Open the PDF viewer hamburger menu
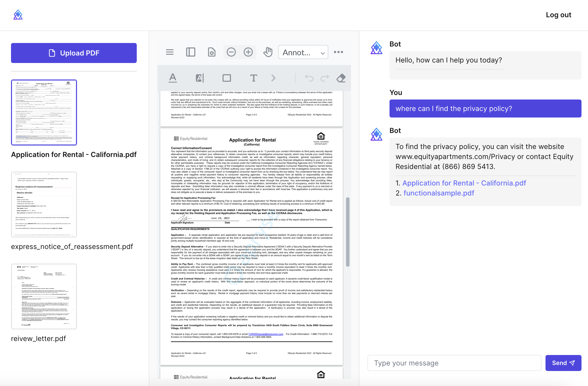Screen dimensions: 588x386 pos(169,52)
